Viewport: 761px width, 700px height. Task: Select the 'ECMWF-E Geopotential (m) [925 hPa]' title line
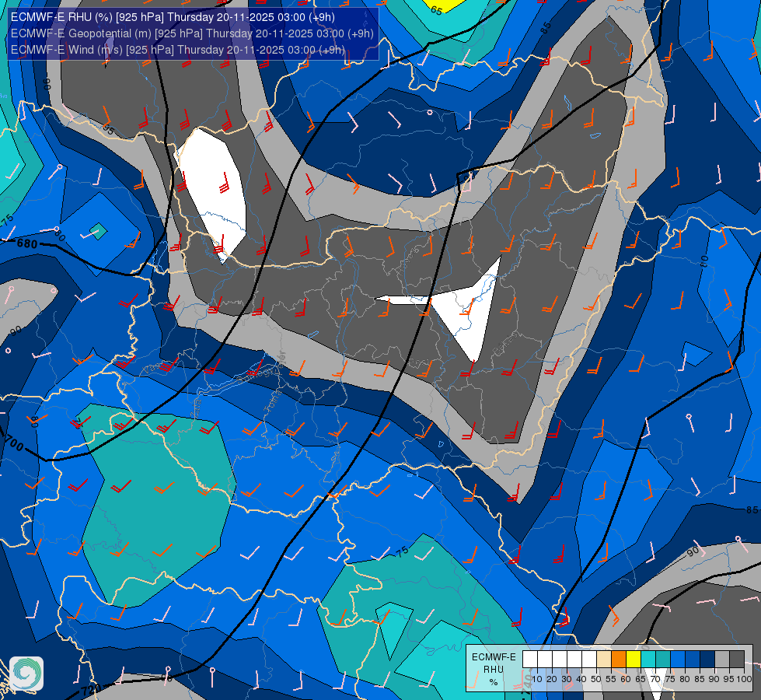[192, 33]
